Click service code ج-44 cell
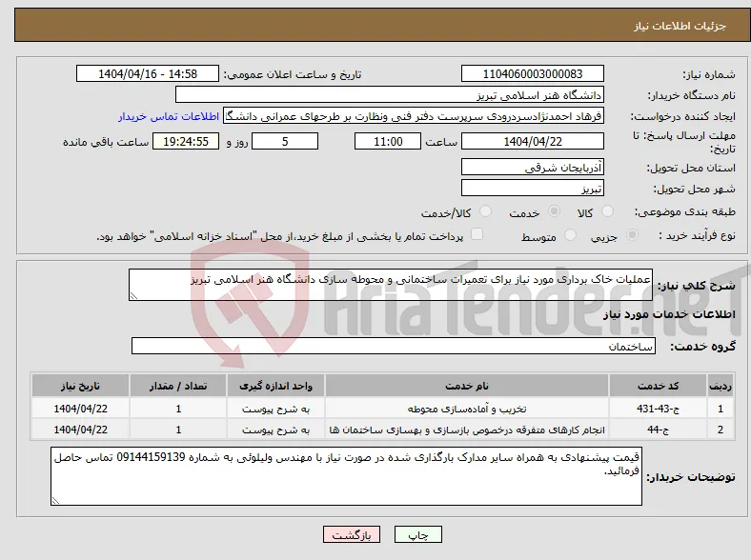 pyautogui.click(x=659, y=430)
